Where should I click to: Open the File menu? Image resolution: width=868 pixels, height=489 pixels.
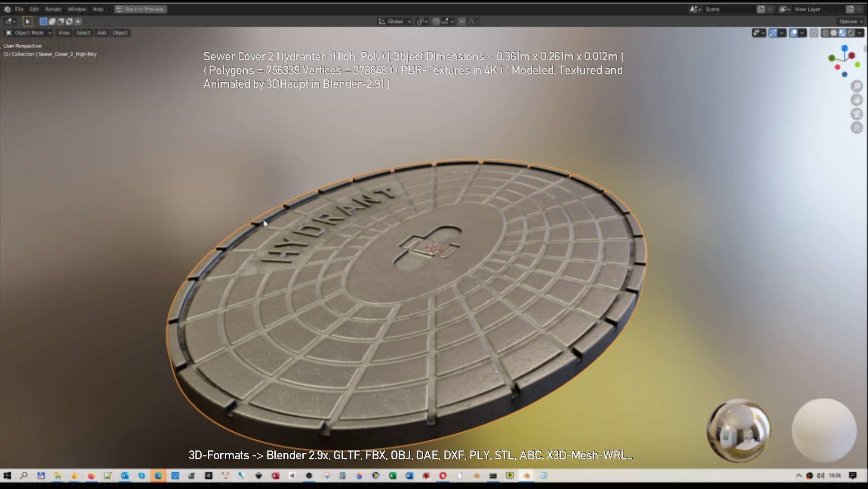coord(19,9)
